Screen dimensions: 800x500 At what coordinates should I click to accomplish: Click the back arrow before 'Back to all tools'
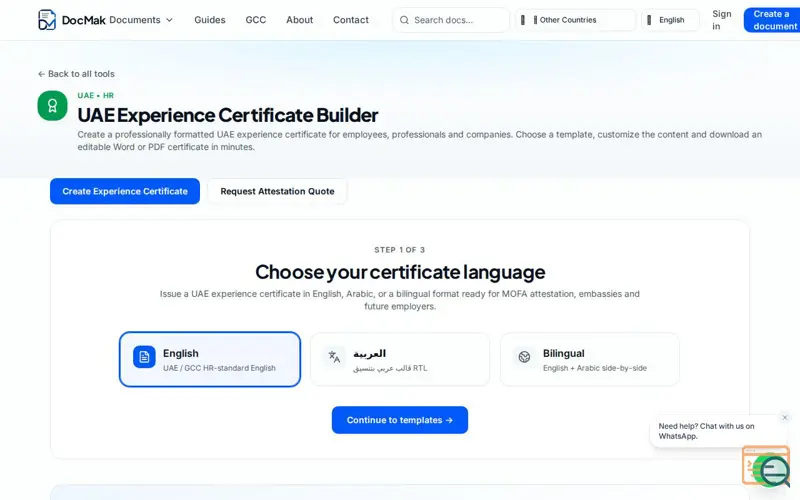(41, 74)
